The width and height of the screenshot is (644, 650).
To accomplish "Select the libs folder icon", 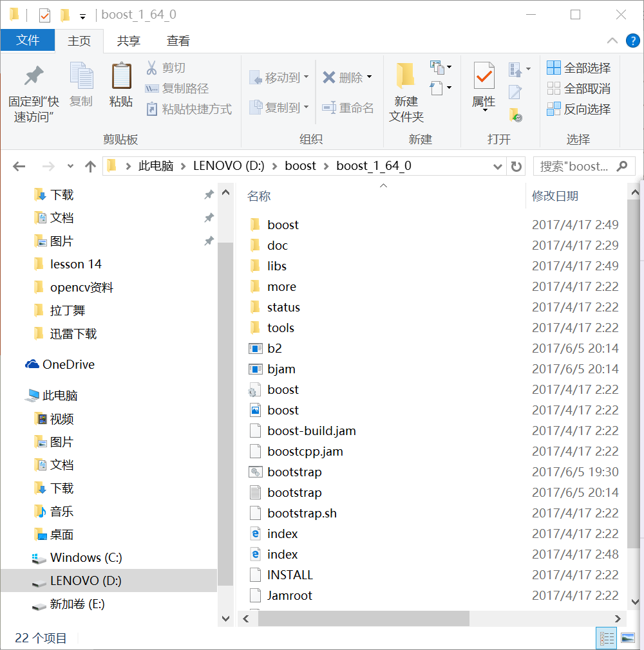I will (x=255, y=266).
